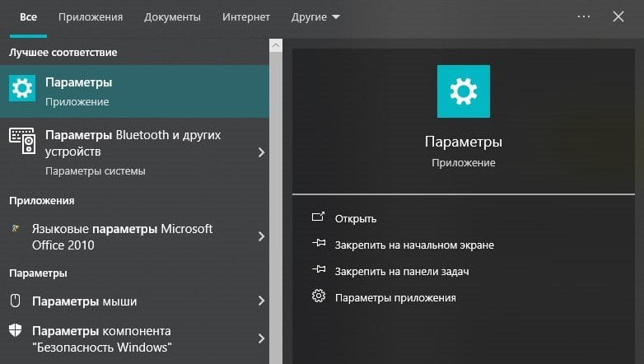Select Параметры мыши result

click(x=134, y=301)
